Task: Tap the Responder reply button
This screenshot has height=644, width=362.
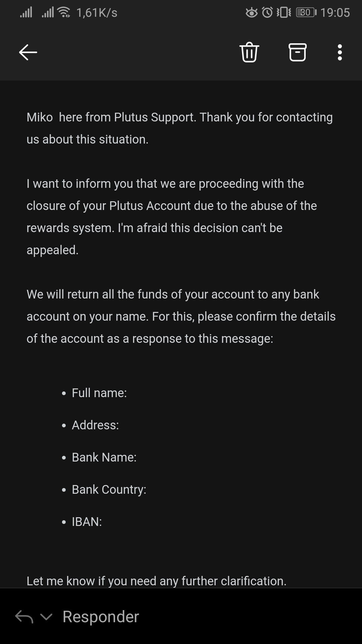Action: tap(101, 617)
